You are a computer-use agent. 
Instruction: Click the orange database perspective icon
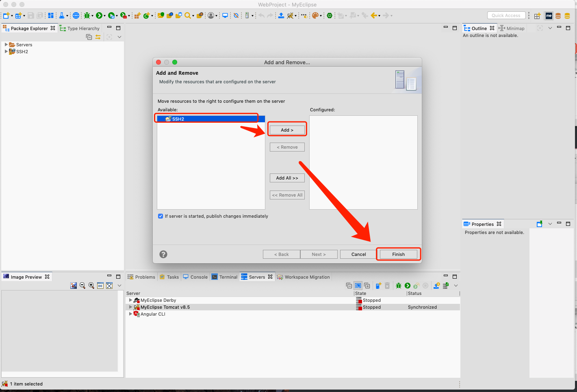(558, 16)
